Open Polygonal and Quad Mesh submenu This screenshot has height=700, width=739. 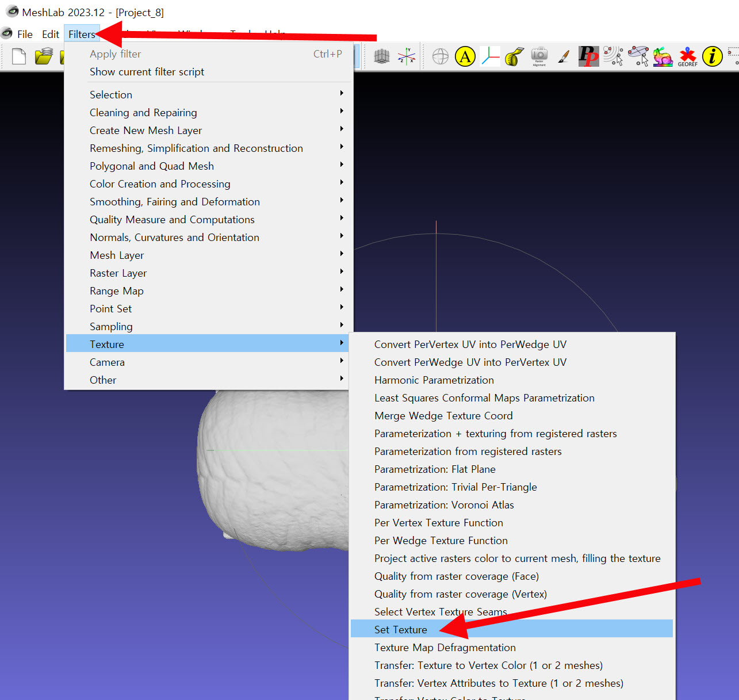pos(208,166)
